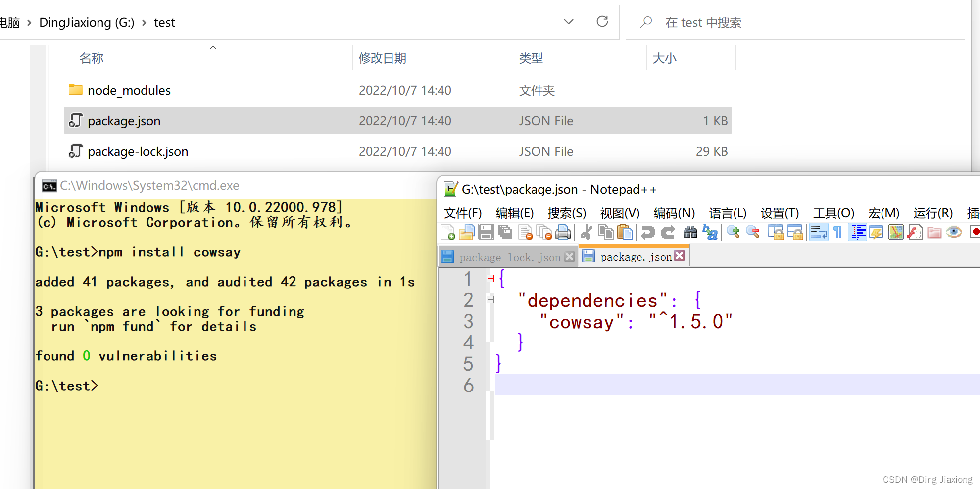
Task: Sort files by 修改日期 column header
Action: point(382,58)
